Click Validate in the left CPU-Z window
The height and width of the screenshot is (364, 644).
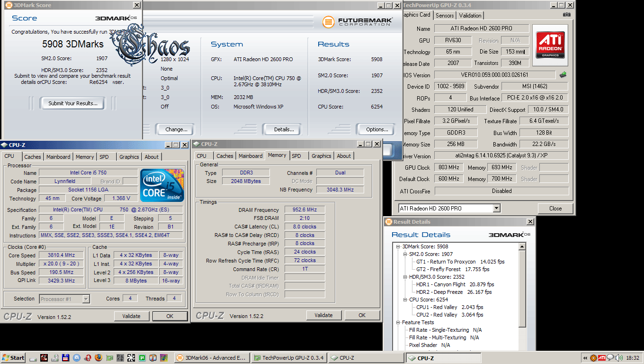pyautogui.click(x=131, y=316)
